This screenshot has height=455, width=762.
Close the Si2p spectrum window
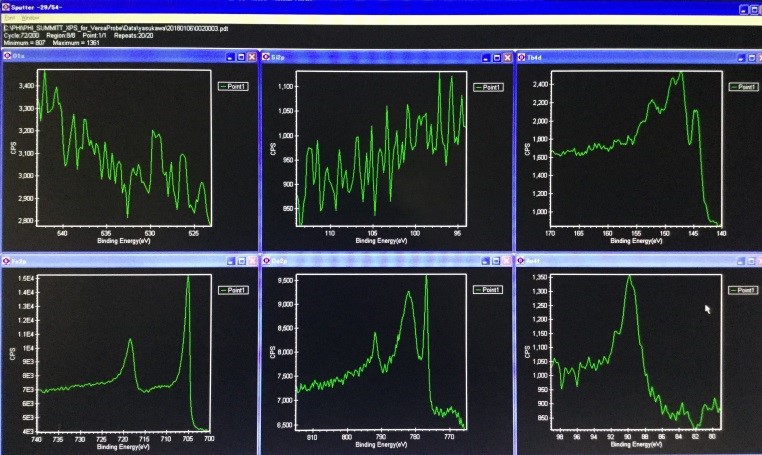tap(507, 57)
